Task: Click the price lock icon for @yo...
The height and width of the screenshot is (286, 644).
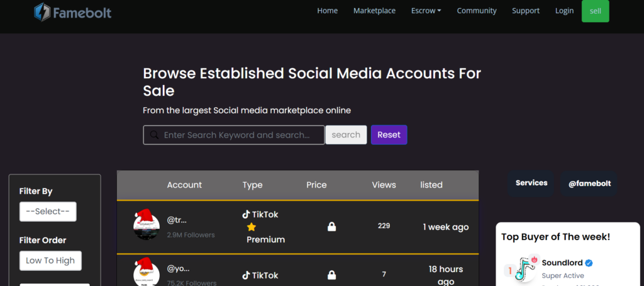Action: [332, 275]
